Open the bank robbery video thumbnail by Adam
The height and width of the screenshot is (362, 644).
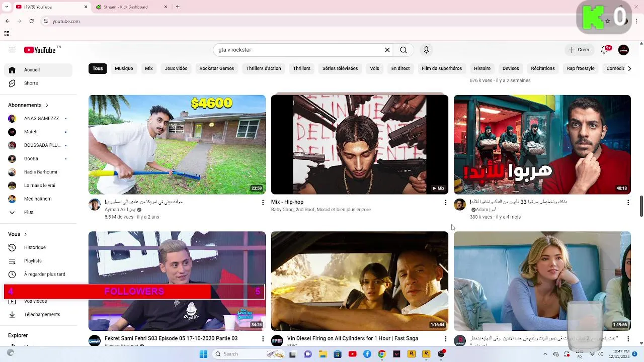tap(542, 145)
